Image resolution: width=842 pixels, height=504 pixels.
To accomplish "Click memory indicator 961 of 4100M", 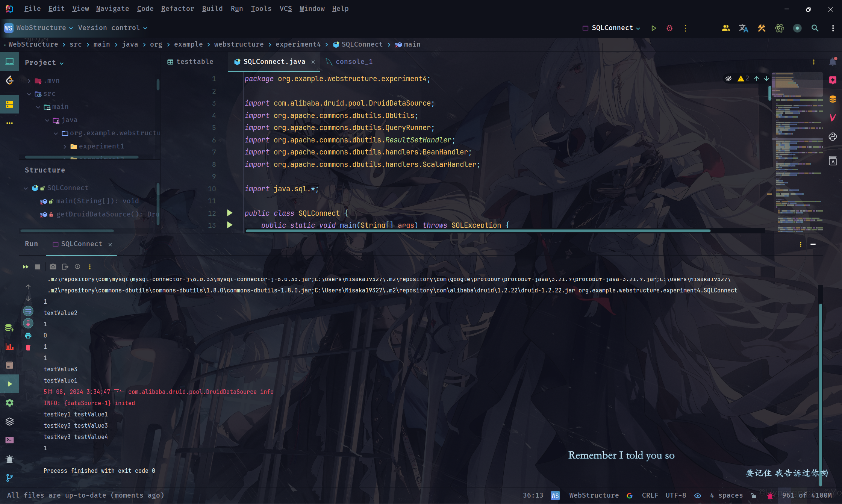I will (807, 496).
